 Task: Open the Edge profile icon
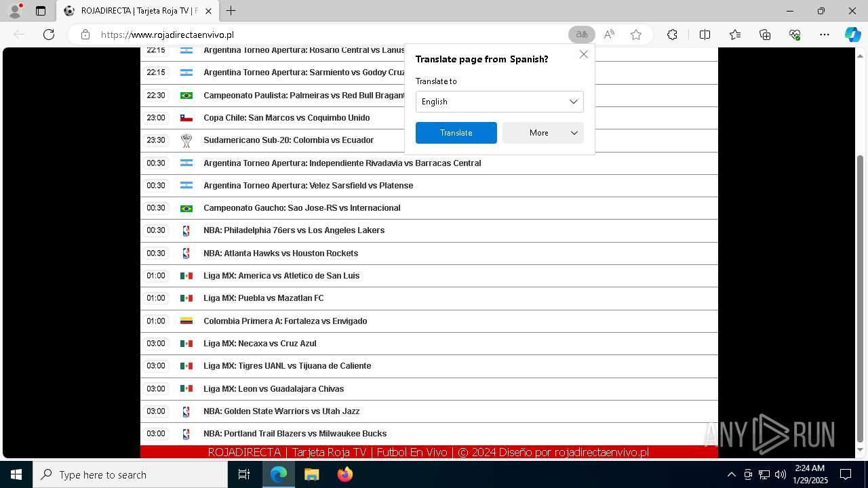(15, 11)
